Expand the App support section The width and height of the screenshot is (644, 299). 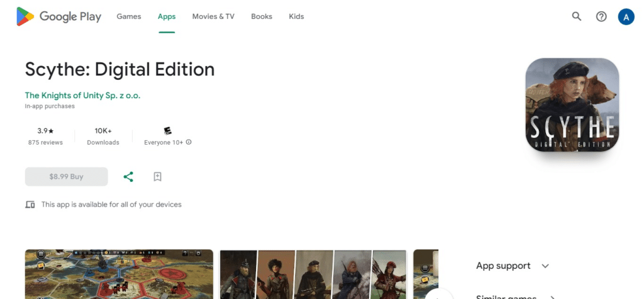coord(545,266)
